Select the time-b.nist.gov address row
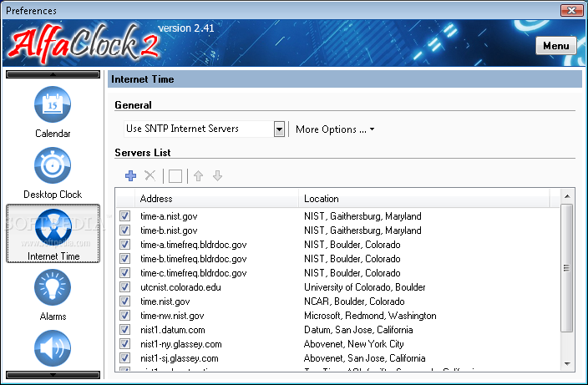The image size is (588, 385). pyautogui.click(x=169, y=230)
